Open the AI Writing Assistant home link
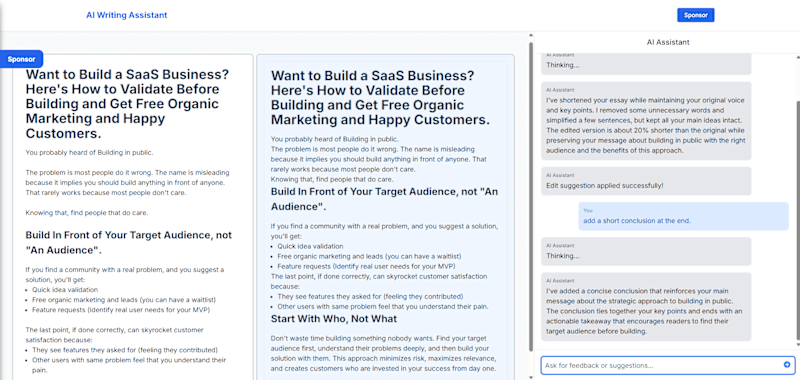This screenshot has height=380, width=800. (127, 15)
